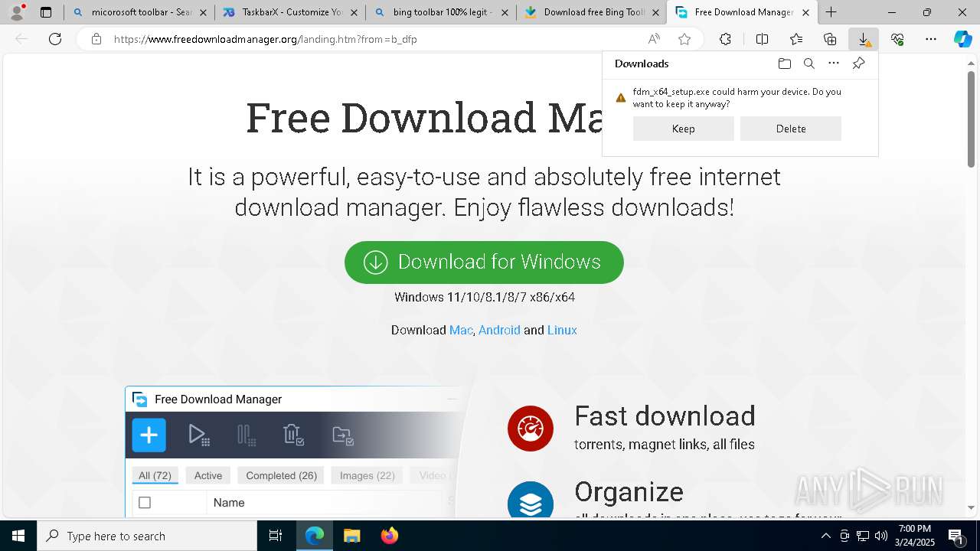This screenshot has width=980, height=551.
Task: Go back using the back arrow
Action: click(x=21, y=39)
